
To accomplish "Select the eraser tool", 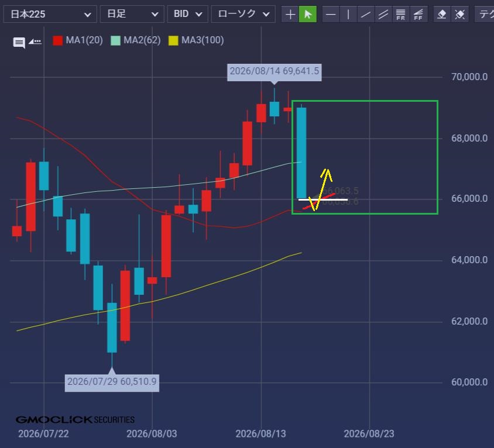I will [442, 14].
